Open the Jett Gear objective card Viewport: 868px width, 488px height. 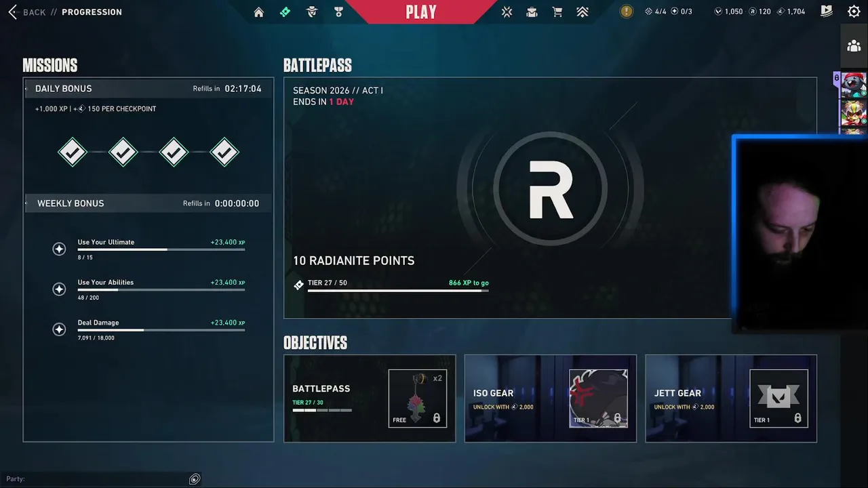tap(731, 399)
